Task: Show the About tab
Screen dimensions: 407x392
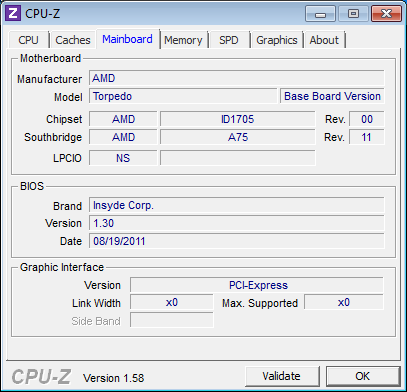Action: pyautogui.click(x=324, y=40)
